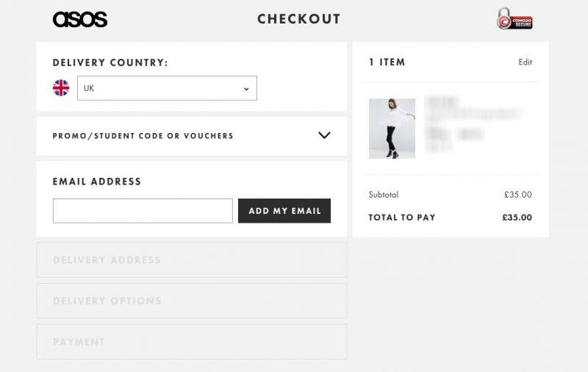Click the ASOS logo

[x=80, y=19]
